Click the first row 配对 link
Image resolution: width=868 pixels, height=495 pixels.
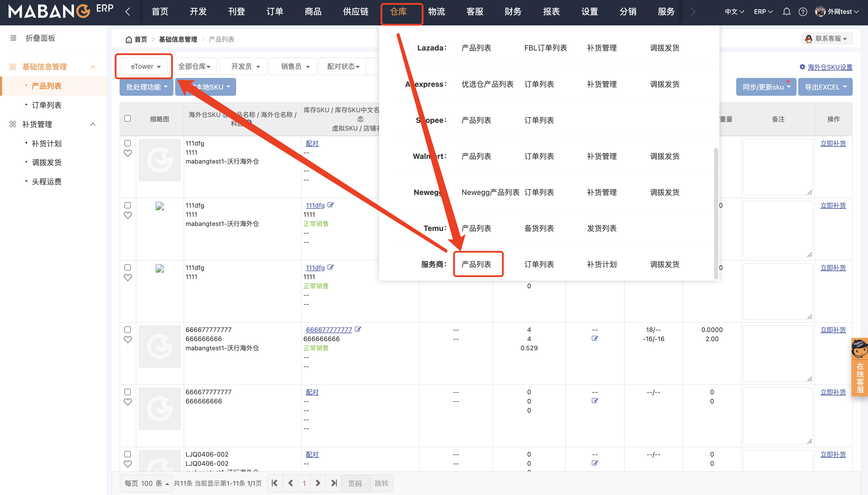click(312, 143)
